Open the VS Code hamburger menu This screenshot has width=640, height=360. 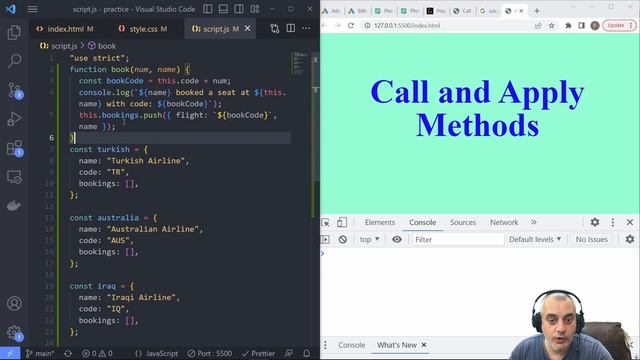tap(32, 9)
